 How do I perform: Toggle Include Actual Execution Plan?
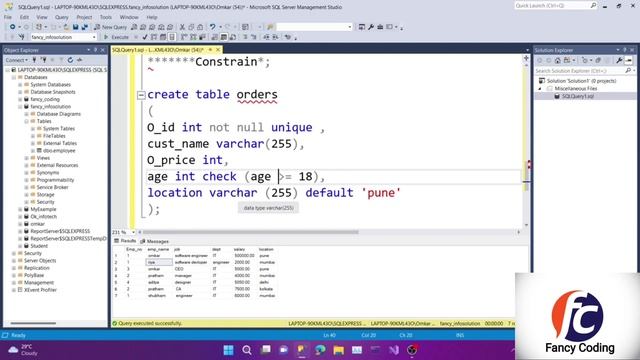[x=184, y=37]
